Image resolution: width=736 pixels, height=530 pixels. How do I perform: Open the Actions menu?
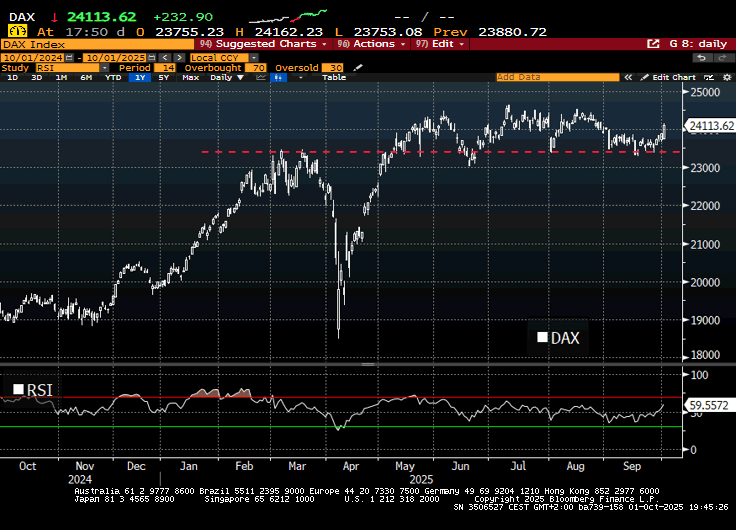[x=374, y=44]
